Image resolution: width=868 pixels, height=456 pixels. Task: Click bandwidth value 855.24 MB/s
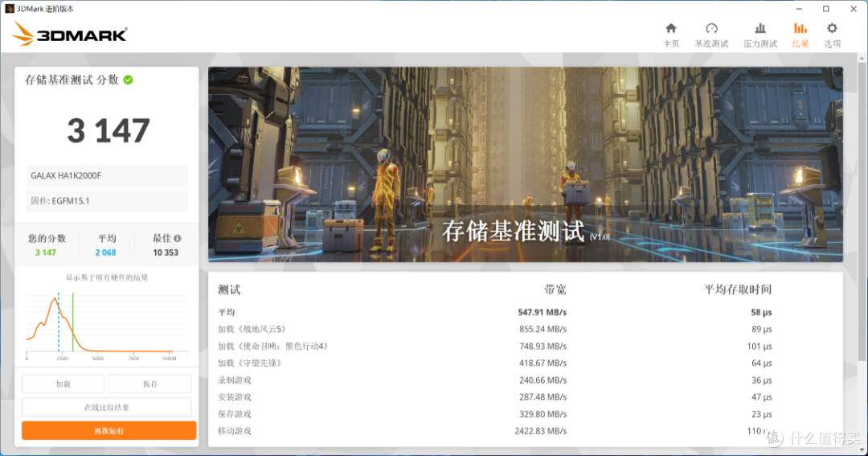click(542, 329)
